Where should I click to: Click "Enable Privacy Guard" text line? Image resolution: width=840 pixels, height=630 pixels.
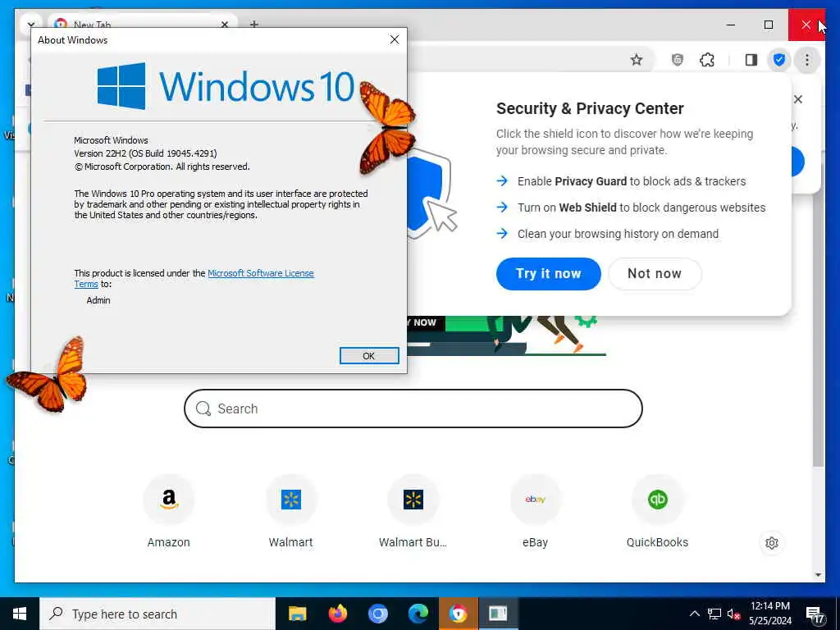tap(631, 181)
